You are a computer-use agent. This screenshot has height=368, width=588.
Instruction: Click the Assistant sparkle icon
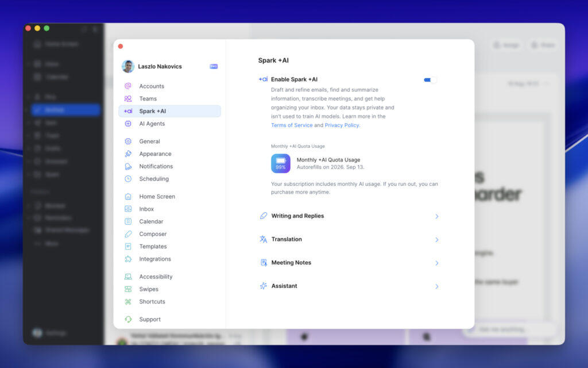pos(263,286)
